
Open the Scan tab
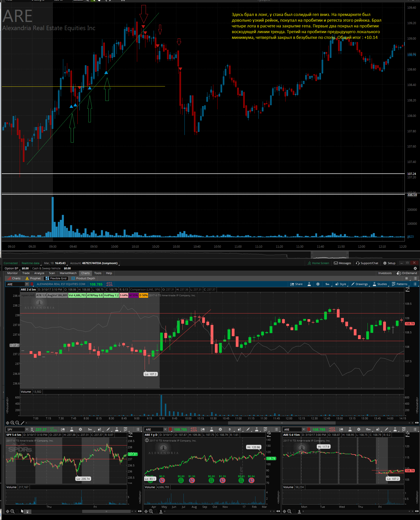coord(52,273)
